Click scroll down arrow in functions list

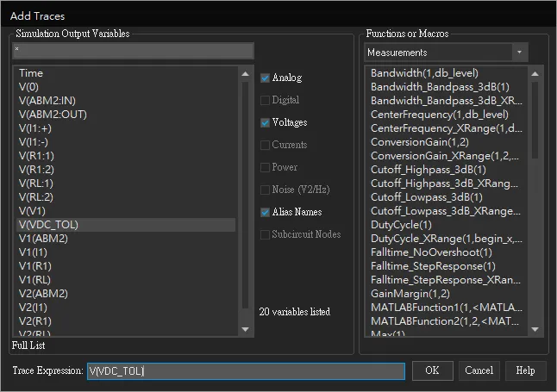[535, 329]
